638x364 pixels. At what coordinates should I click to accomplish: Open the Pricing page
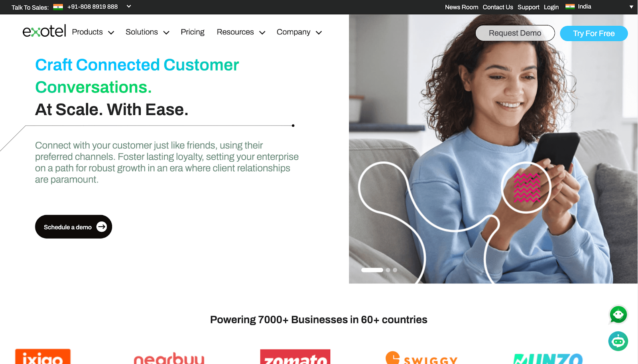tap(193, 32)
